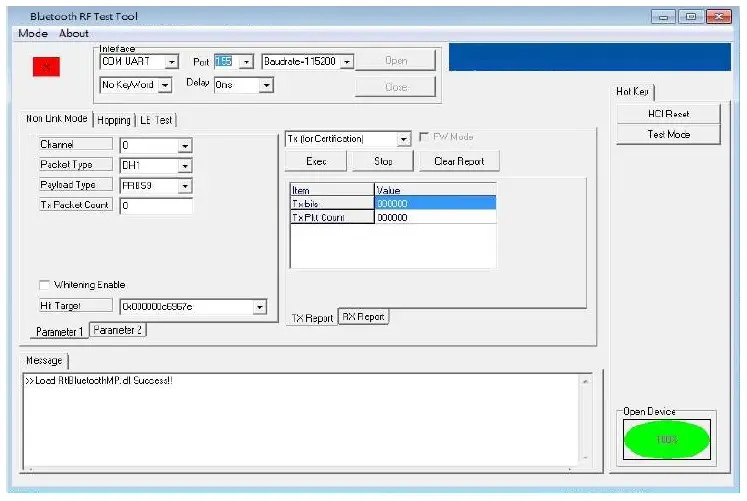Screen dimensions: 747x501
Task: Open the Baudrate-115200 dropdown
Action: [x=347, y=62]
